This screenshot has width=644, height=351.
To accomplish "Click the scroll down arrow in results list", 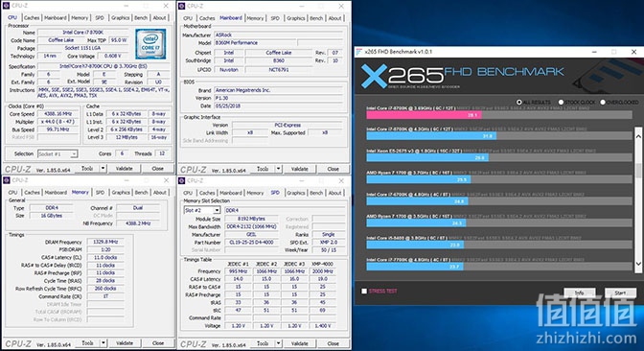I will click(638, 264).
